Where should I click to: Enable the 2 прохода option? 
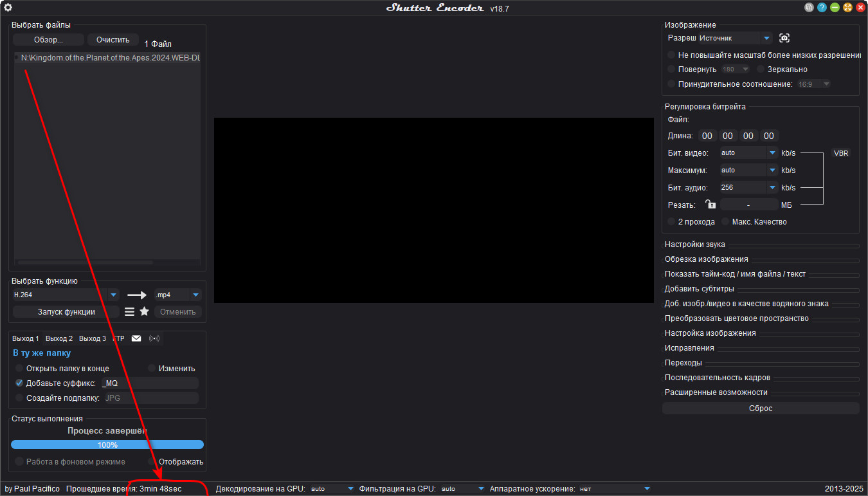(x=691, y=222)
